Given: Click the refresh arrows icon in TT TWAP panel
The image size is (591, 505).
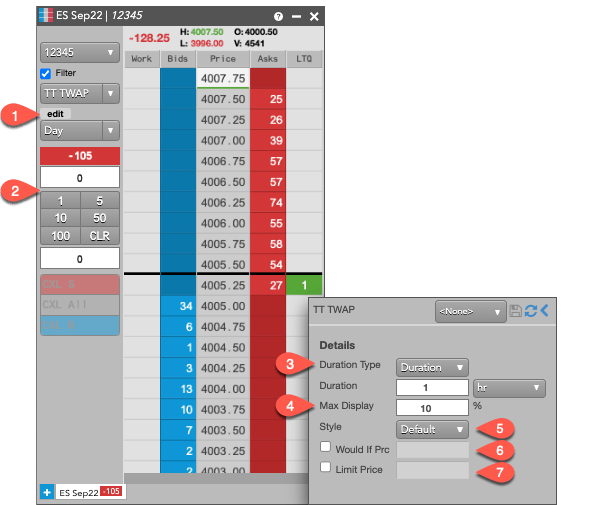Looking at the screenshot, I should [531, 311].
